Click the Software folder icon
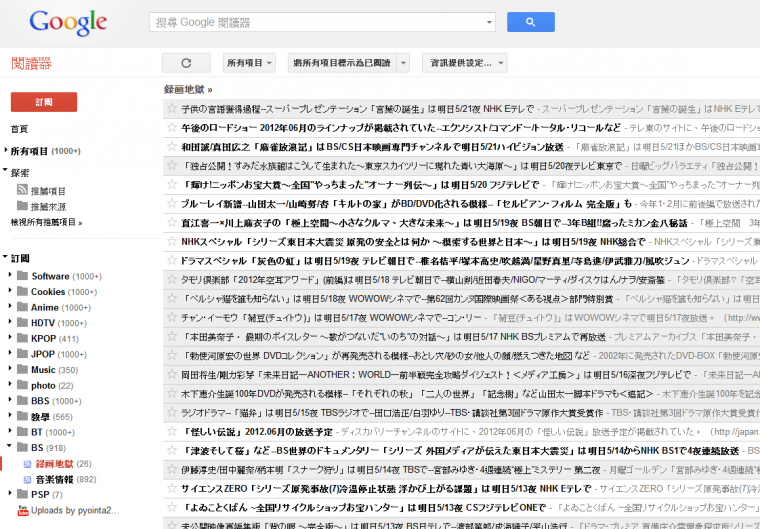 [22, 276]
